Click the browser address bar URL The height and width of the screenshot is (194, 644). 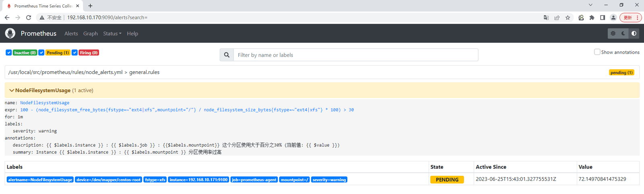107,17
